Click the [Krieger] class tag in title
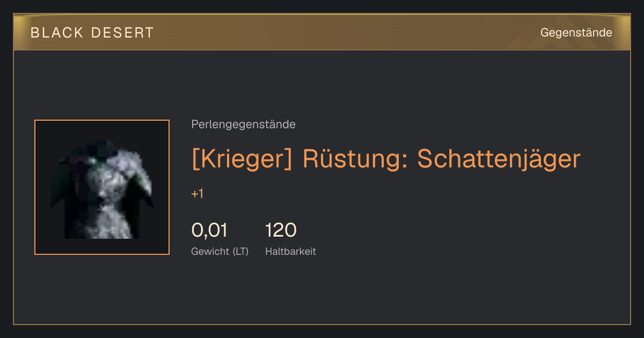The height and width of the screenshot is (338, 644). tap(241, 159)
